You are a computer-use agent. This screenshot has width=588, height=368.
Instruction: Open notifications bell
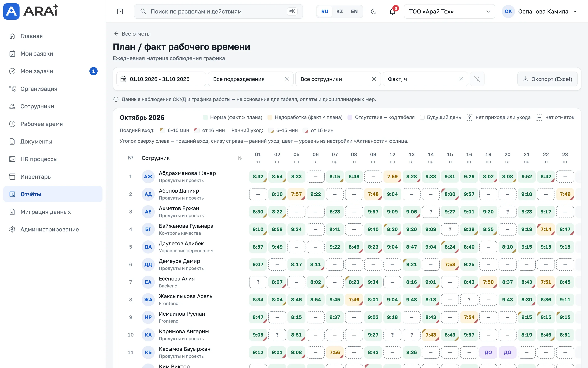coord(392,11)
